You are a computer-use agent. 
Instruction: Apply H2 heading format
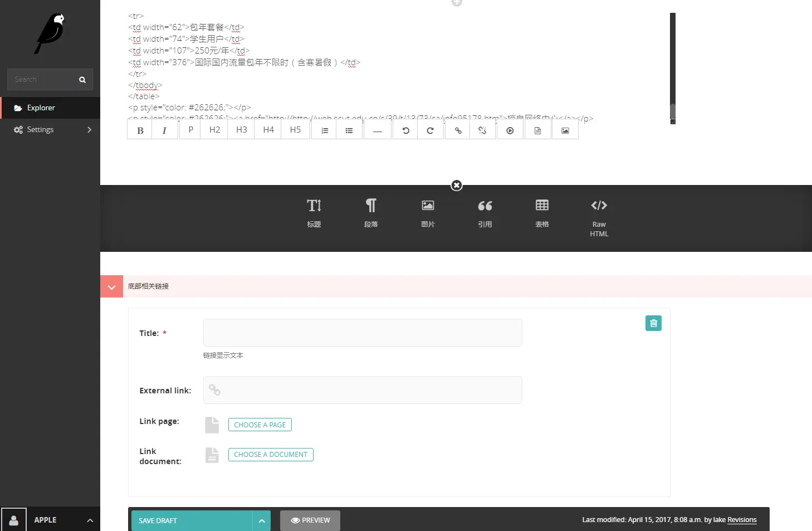coord(214,130)
